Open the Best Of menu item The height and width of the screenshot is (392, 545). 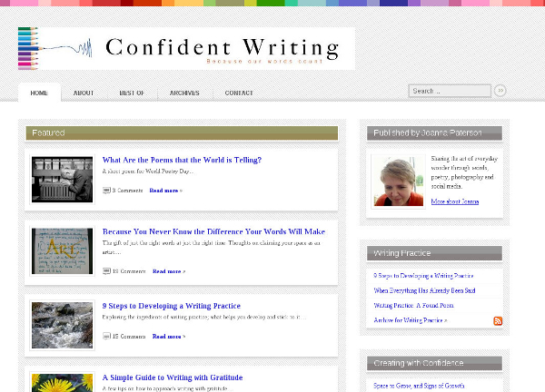[x=132, y=93]
